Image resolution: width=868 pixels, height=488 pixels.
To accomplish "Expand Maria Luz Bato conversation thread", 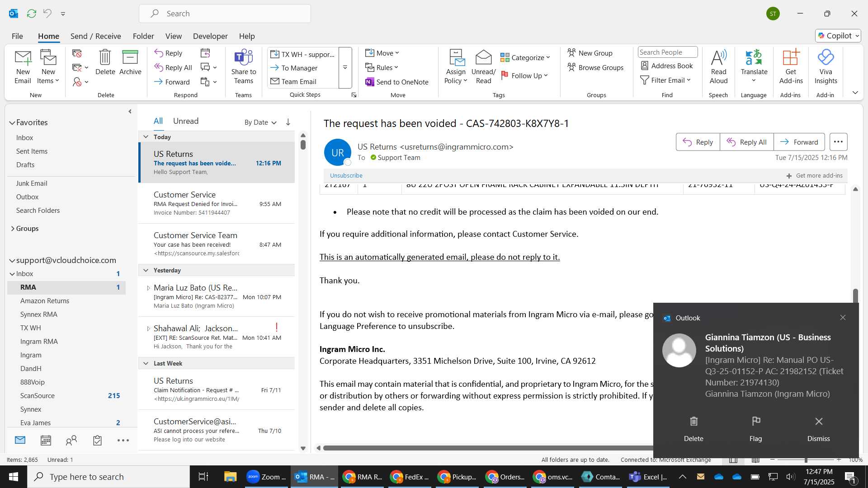I will click(148, 288).
